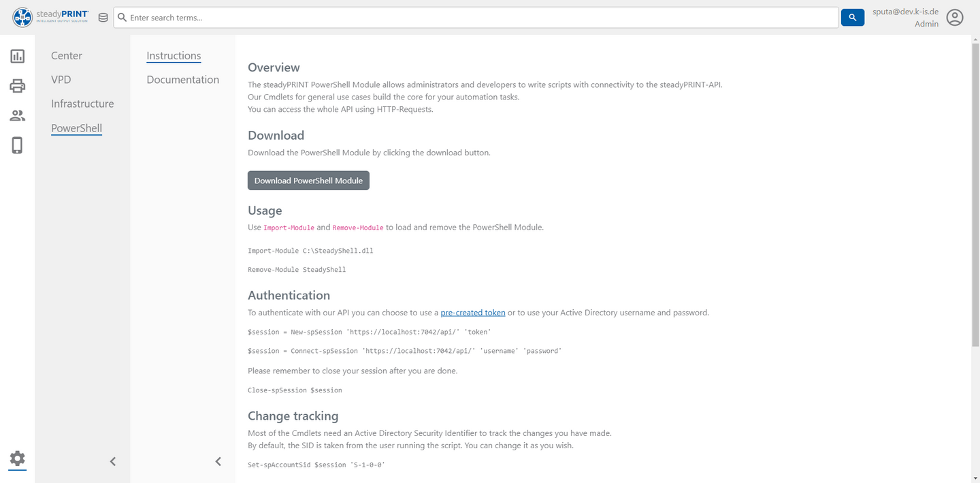Open the printer section in sidebar
Screen dimensions: 980x483
[x=18, y=86]
